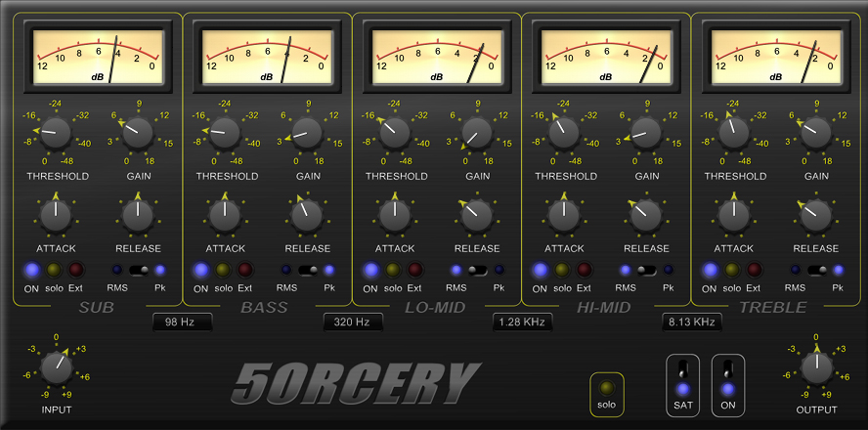Screen dimensions: 868x430
Task: Select the 1.28 KHz crossover field
Action: point(523,322)
